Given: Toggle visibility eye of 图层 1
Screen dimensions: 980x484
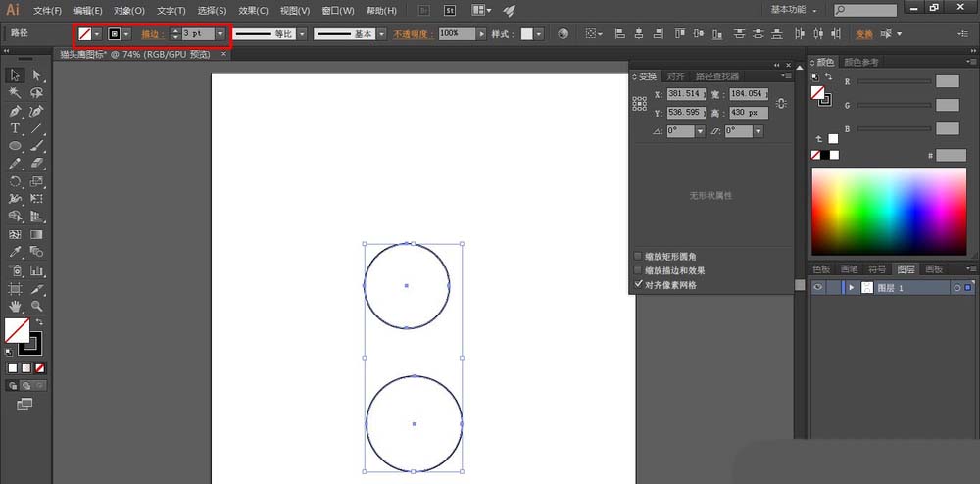Looking at the screenshot, I should pos(816,288).
